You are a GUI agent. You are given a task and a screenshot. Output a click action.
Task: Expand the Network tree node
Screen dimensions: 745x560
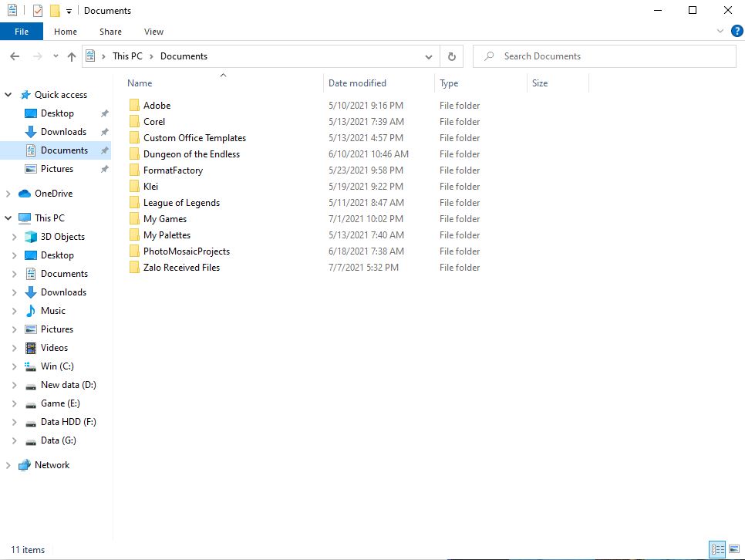point(8,465)
